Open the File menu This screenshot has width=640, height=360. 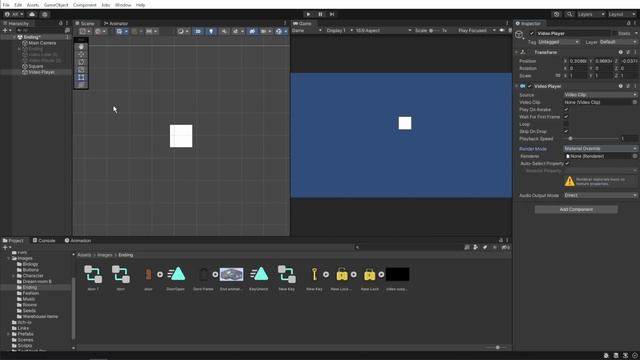click(6, 5)
